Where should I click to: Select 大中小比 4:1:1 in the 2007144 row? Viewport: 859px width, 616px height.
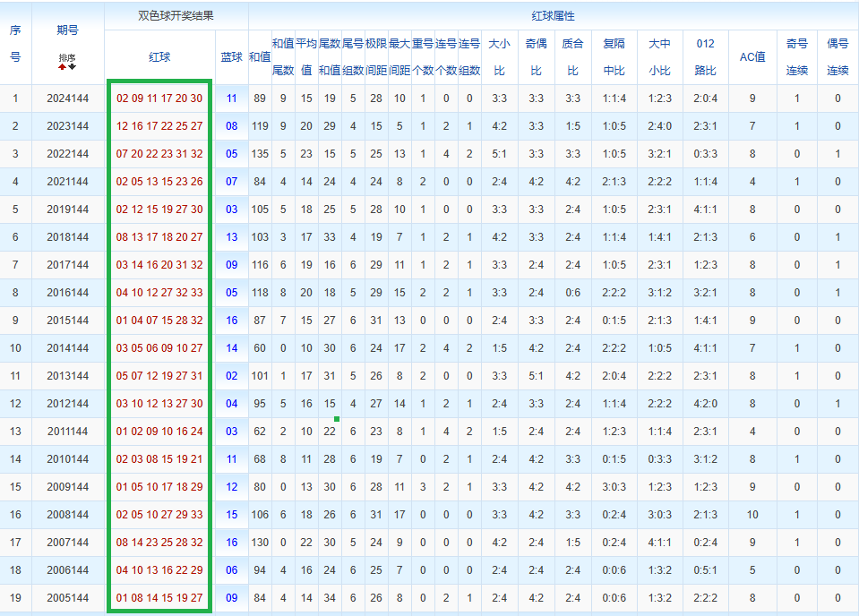659,542
